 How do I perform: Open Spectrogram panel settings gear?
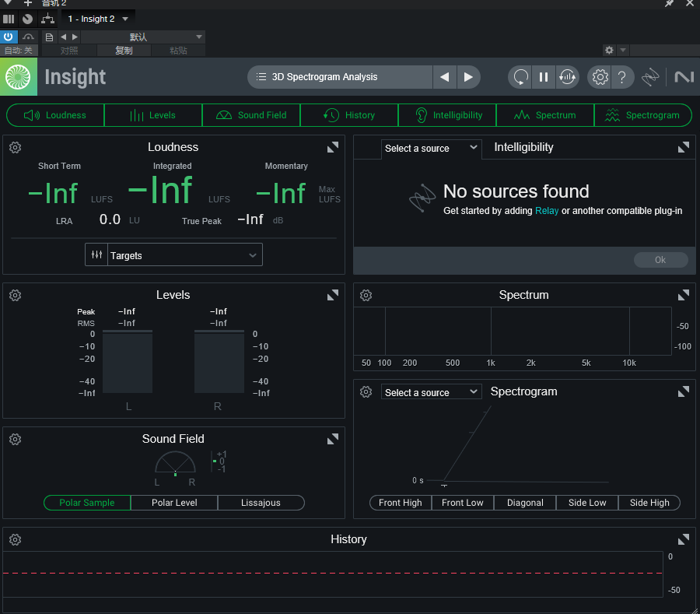click(x=366, y=392)
